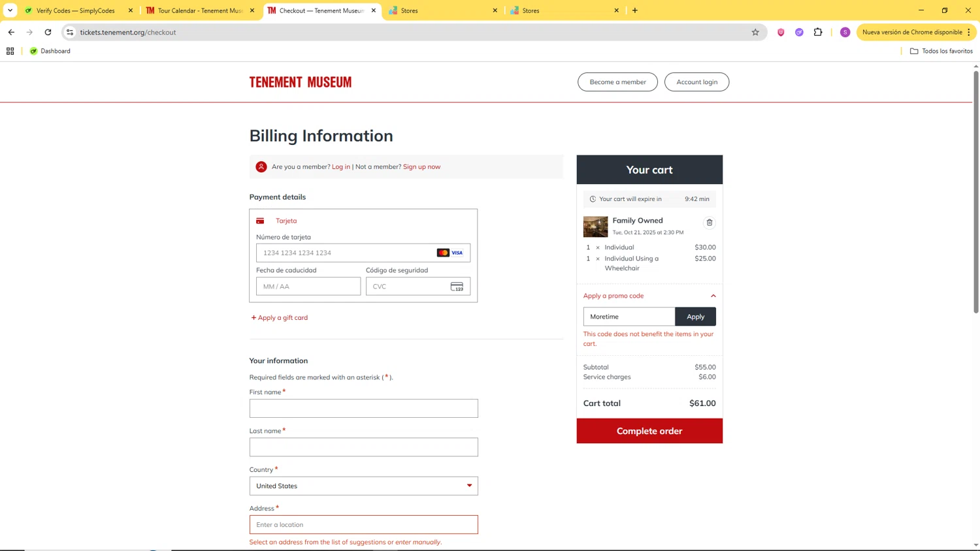Image resolution: width=980 pixels, height=551 pixels.
Task: Expand Apply a gift card
Action: pos(280,318)
